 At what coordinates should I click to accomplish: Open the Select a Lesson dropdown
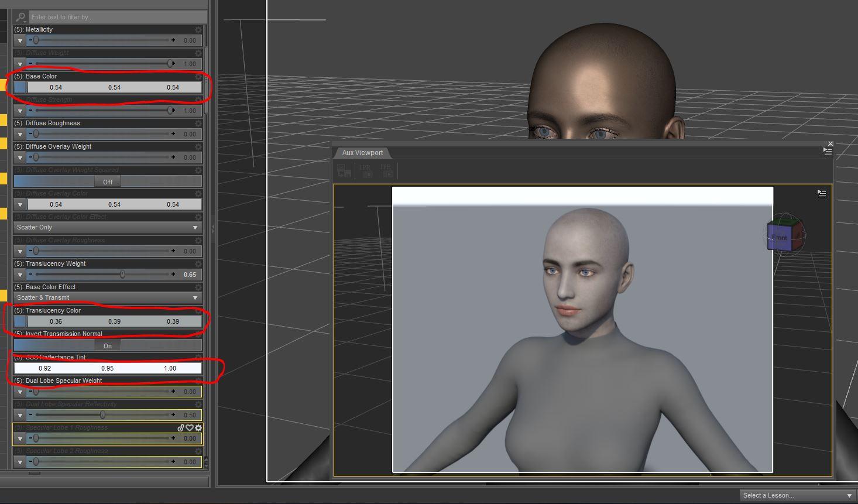[x=797, y=495]
